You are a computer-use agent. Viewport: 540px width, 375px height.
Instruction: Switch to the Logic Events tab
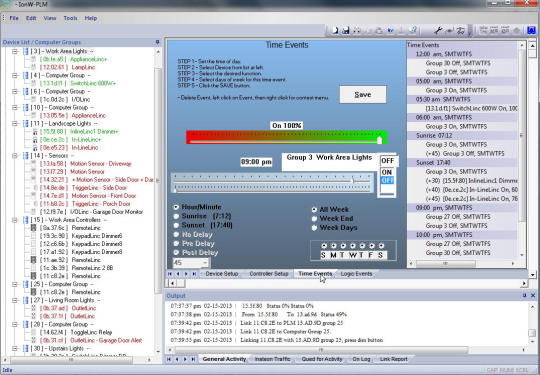tap(356, 274)
